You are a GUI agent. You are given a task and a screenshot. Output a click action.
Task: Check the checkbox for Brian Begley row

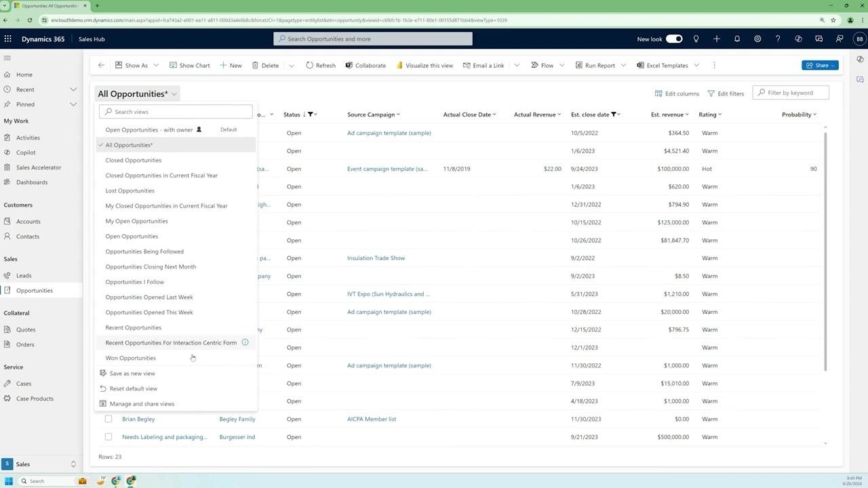point(108,419)
